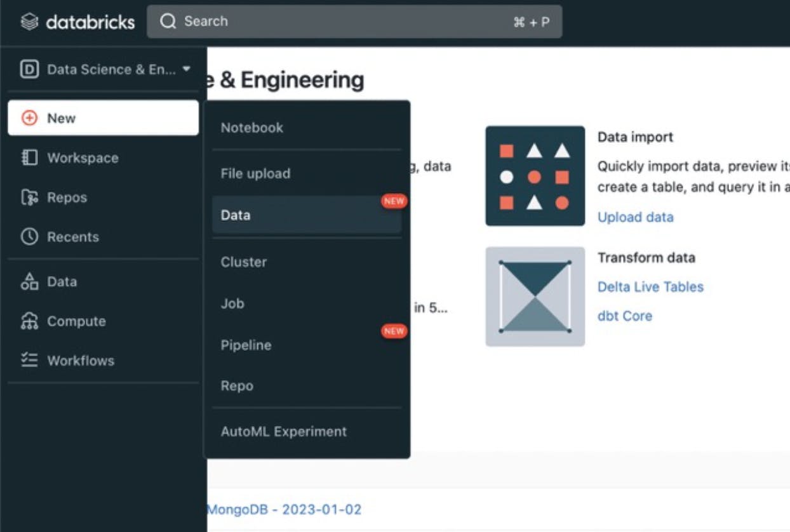The width and height of the screenshot is (790, 532).
Task: Open the Data sidebar section
Action: pyautogui.click(x=30, y=281)
